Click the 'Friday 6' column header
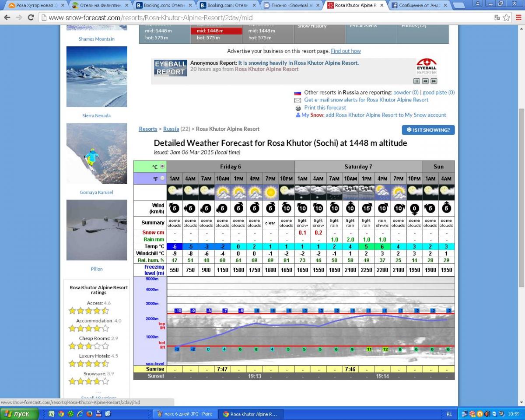 coord(231,167)
